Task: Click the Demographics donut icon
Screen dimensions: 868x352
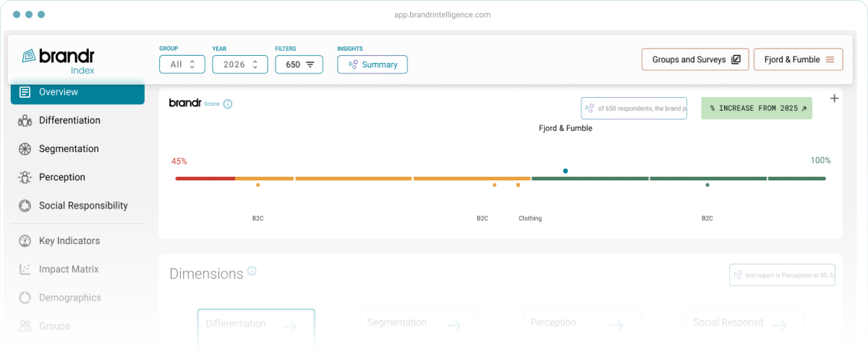Action: (x=25, y=298)
